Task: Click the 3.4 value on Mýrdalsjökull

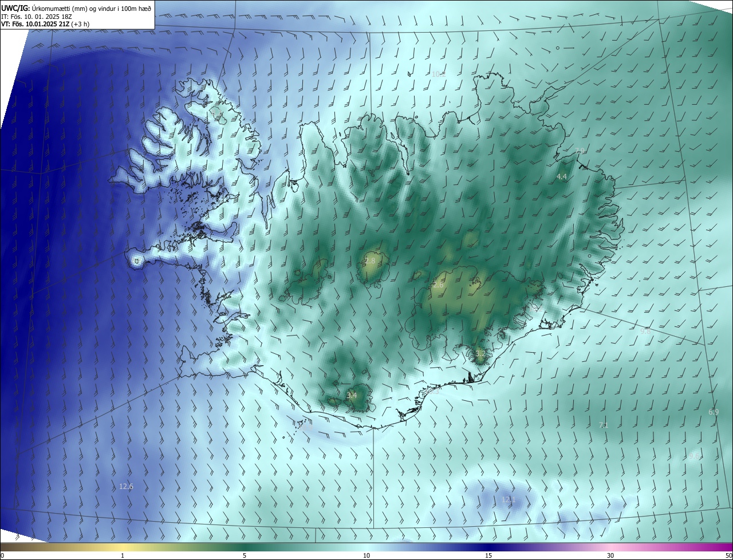Action: coord(352,395)
